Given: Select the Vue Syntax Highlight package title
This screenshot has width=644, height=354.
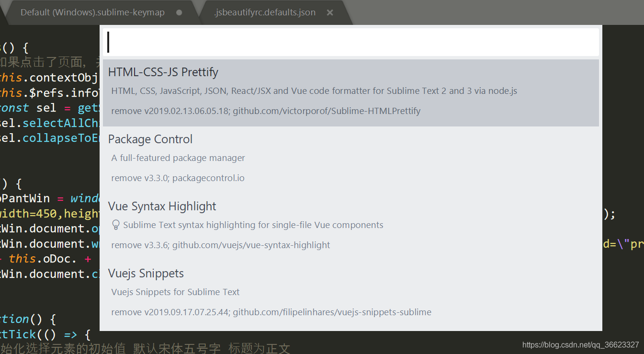Looking at the screenshot, I should pos(162,206).
